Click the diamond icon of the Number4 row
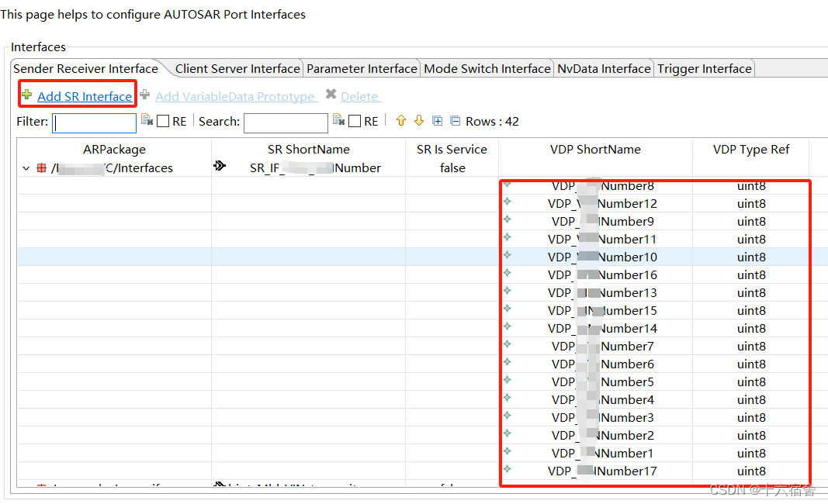828x504 pixels. point(508,398)
